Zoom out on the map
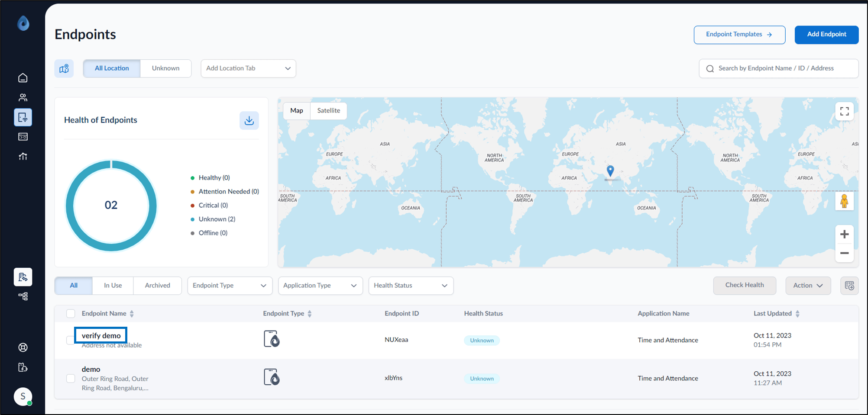 click(844, 253)
